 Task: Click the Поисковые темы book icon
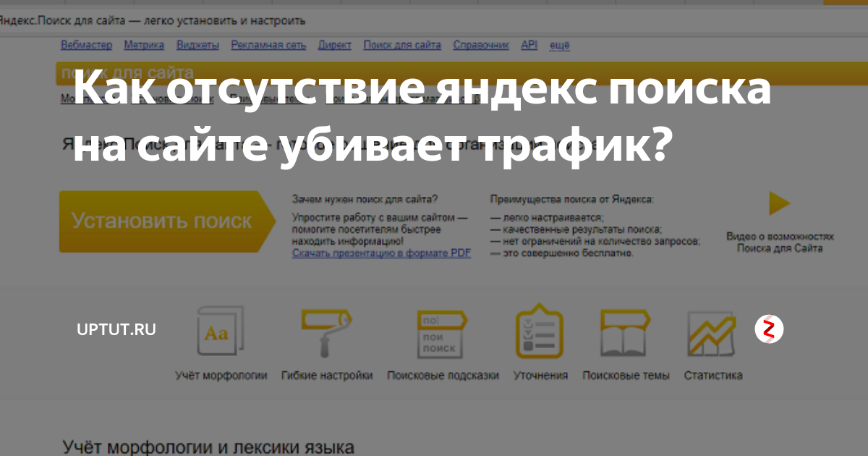[626, 333]
